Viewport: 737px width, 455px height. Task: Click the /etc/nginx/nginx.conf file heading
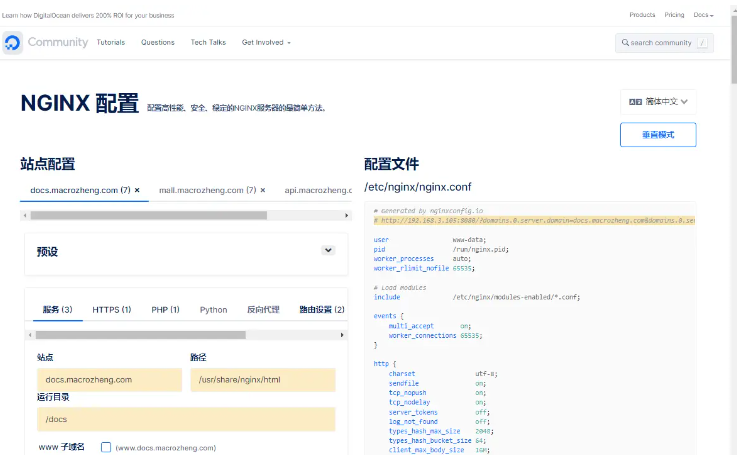tap(417, 187)
